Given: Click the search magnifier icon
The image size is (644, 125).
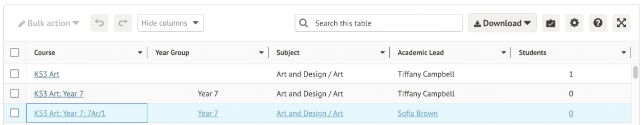Looking at the screenshot, I should pyautogui.click(x=303, y=23).
